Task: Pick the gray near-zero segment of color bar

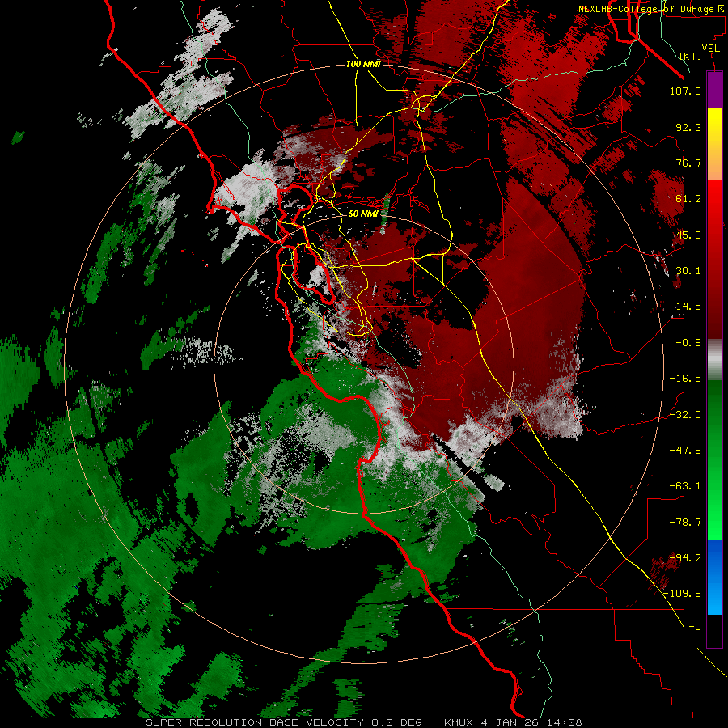Action: click(714, 360)
